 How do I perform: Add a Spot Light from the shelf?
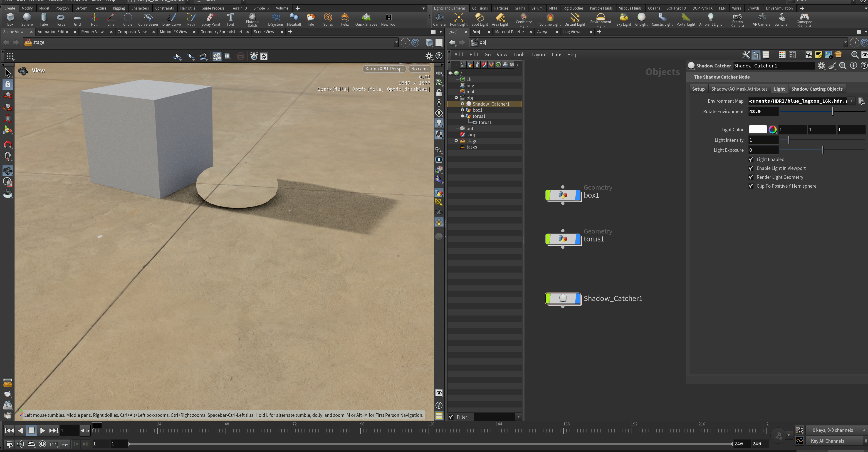pos(480,20)
